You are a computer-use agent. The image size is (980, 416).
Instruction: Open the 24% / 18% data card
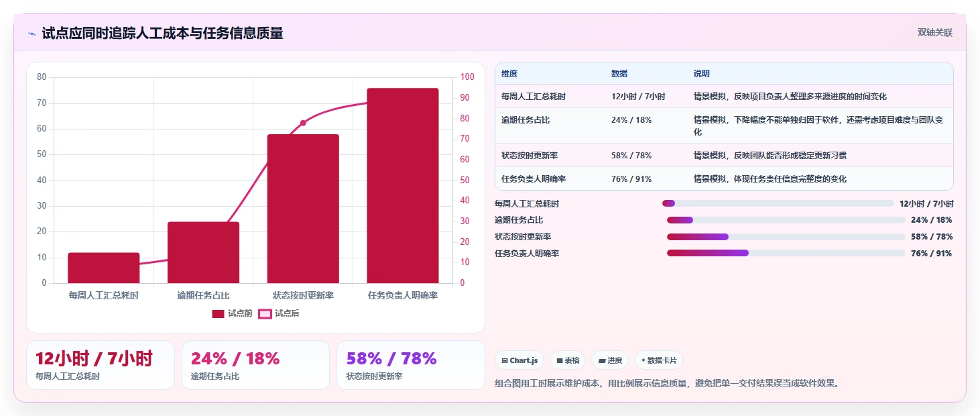255,365
